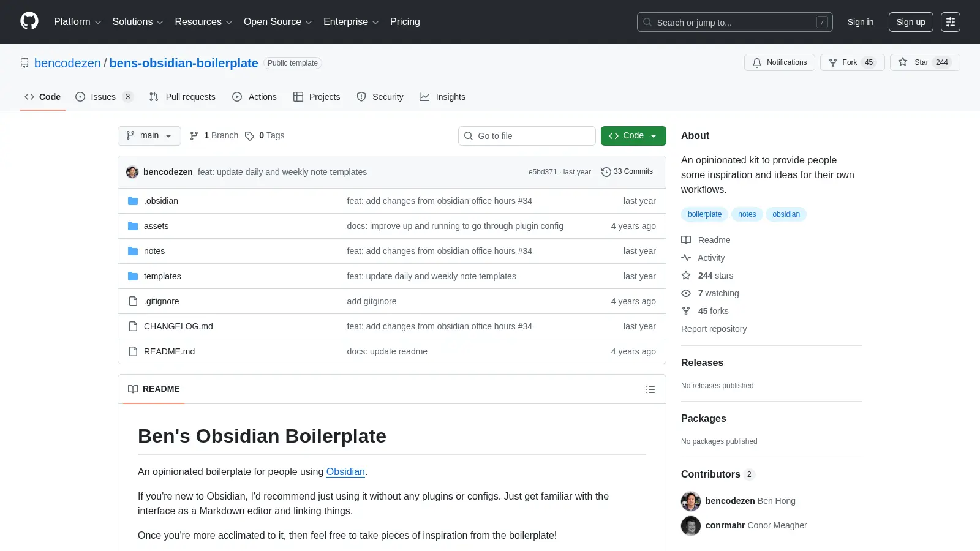View 244 stars stargazers
980x551 pixels.
(707, 275)
